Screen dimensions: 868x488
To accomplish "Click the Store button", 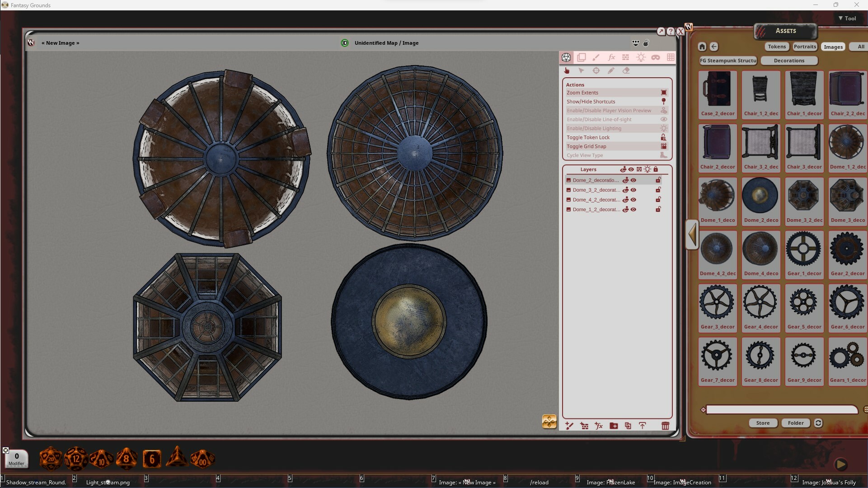I will [x=762, y=423].
